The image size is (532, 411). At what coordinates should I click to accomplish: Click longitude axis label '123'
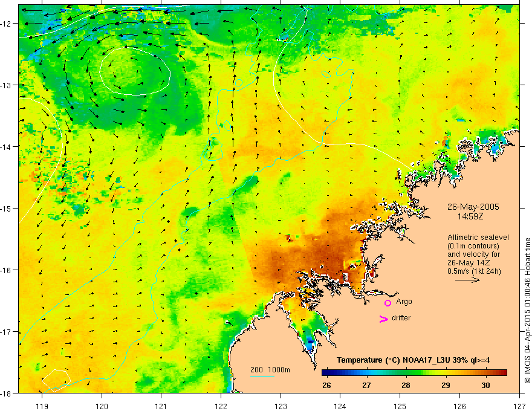click(281, 406)
